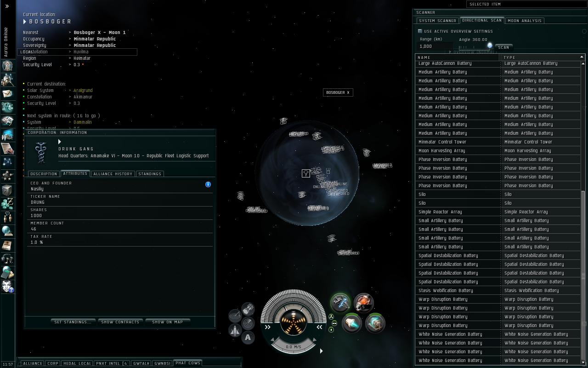588x368 pixels.
Task: Switch to the System Scanner tab
Action: pyautogui.click(x=437, y=21)
